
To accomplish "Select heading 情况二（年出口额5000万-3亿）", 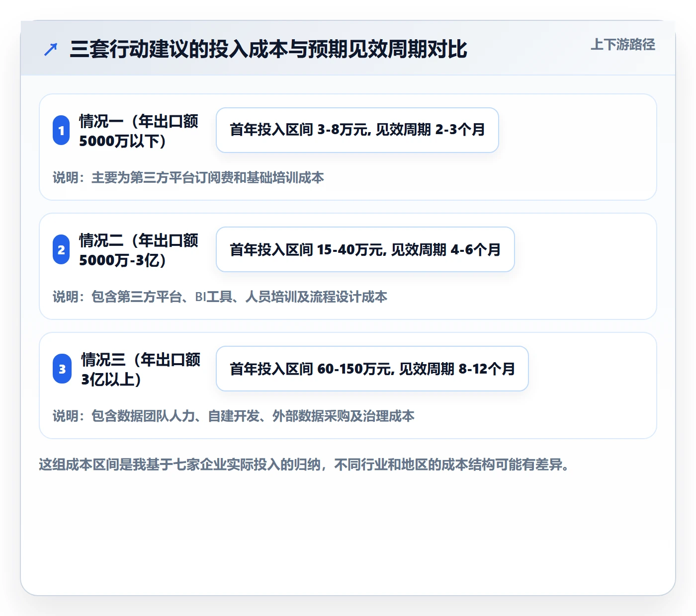I will [x=139, y=250].
